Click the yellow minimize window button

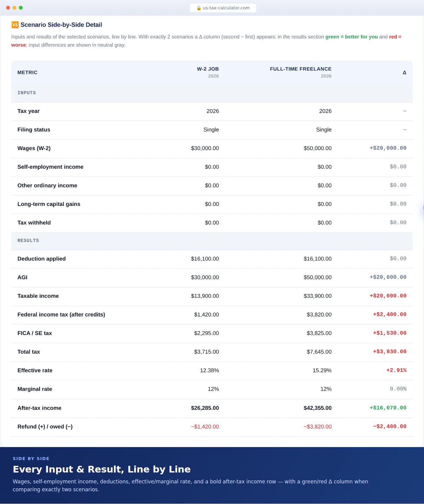pyautogui.click(x=15, y=8)
